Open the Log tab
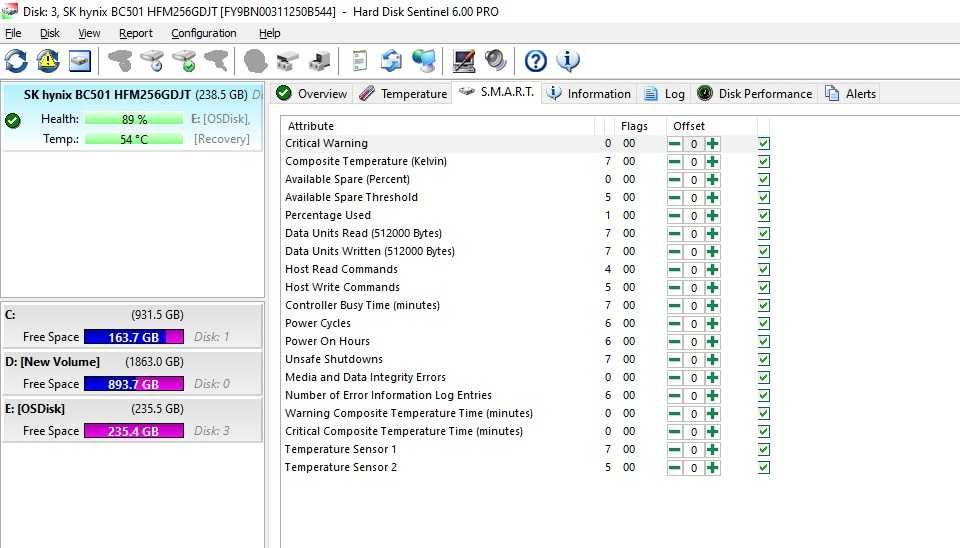The image size is (960, 548). [x=665, y=94]
